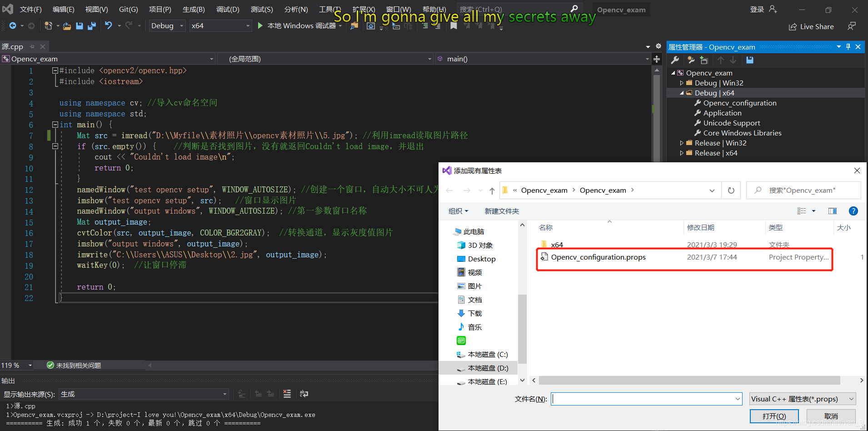
Task: Open the props file type filter dropdown
Action: [x=803, y=399]
